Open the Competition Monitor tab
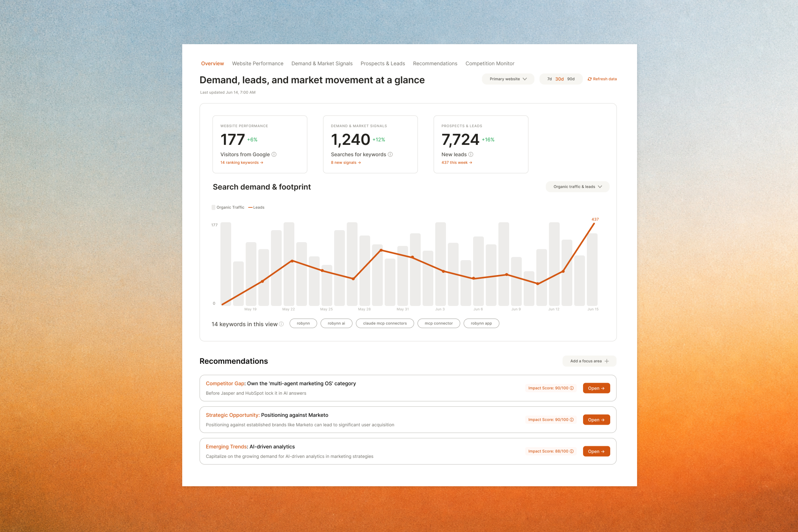 [x=490, y=63]
